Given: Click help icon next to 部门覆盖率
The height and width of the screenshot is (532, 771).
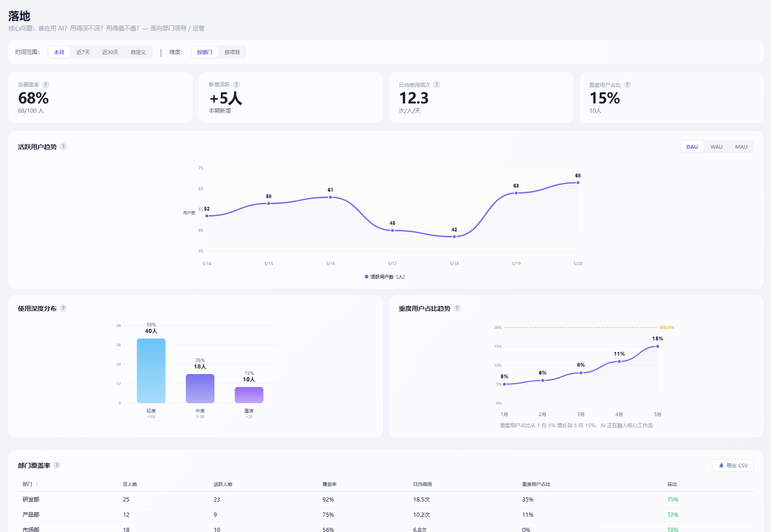Looking at the screenshot, I should point(57,465).
